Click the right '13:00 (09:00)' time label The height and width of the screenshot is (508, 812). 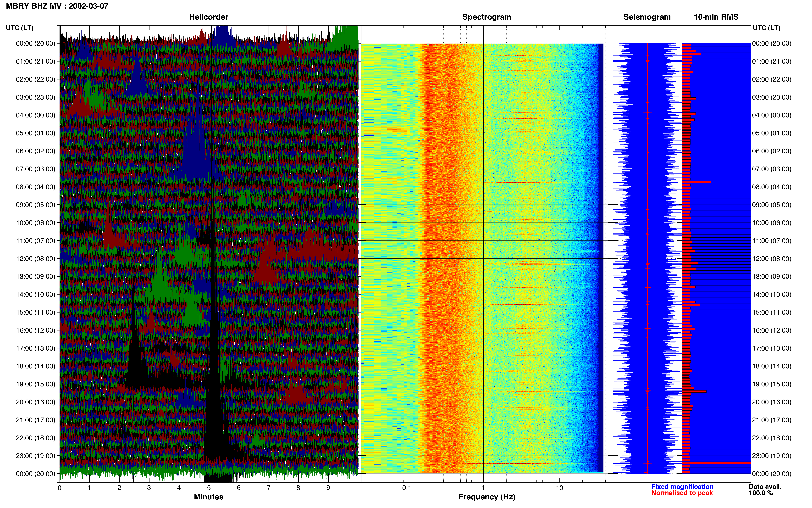pos(772,277)
